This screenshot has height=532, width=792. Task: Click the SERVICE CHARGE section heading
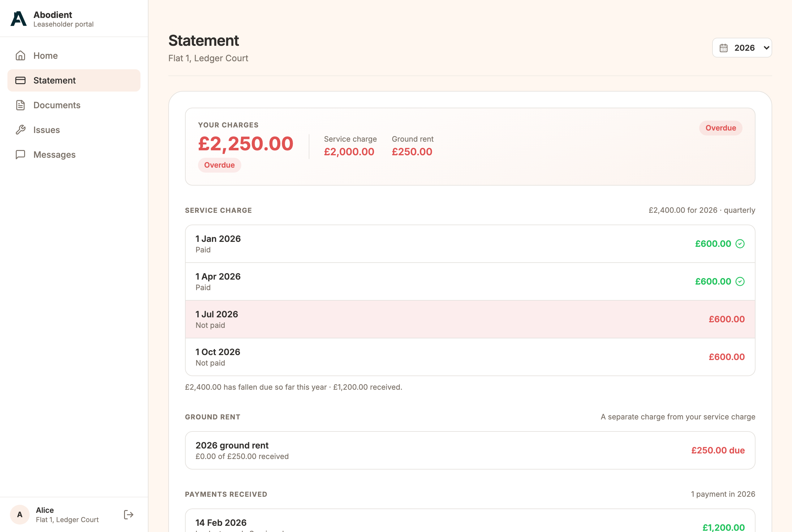pyautogui.click(x=218, y=210)
